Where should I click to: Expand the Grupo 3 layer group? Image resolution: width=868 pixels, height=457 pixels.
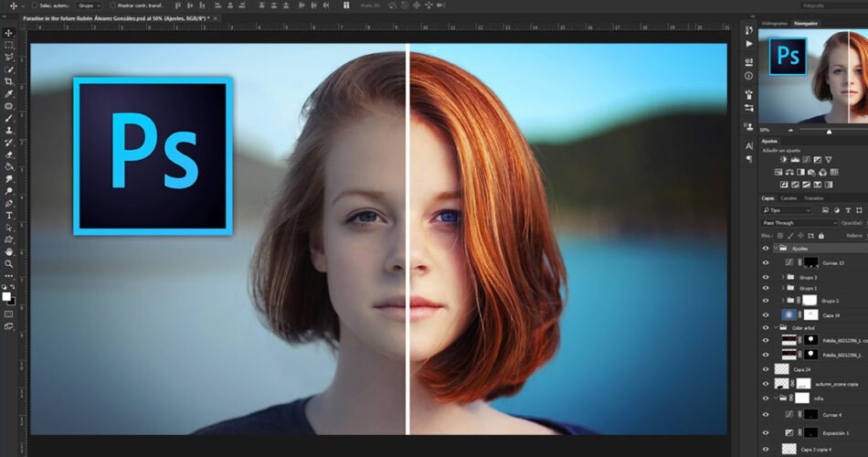(x=781, y=276)
